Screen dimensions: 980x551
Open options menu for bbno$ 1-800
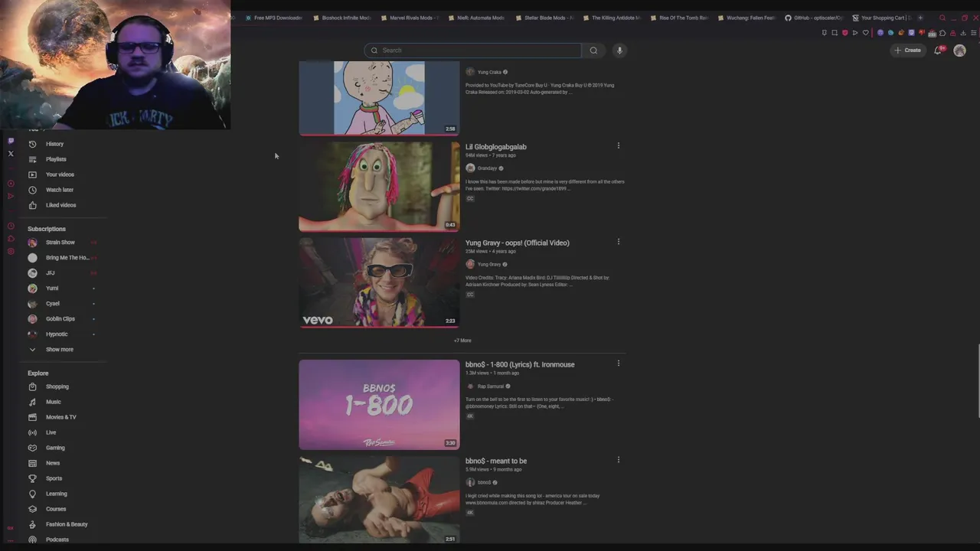pyautogui.click(x=619, y=364)
